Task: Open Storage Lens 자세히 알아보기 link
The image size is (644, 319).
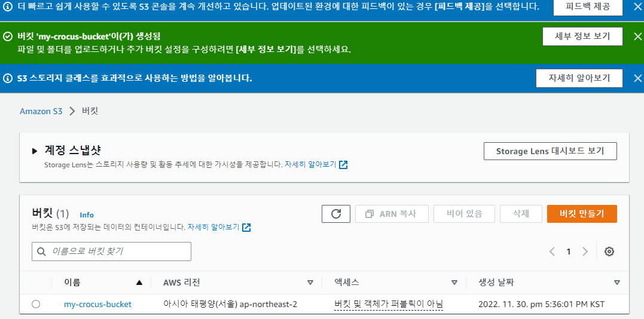Action: coord(316,165)
